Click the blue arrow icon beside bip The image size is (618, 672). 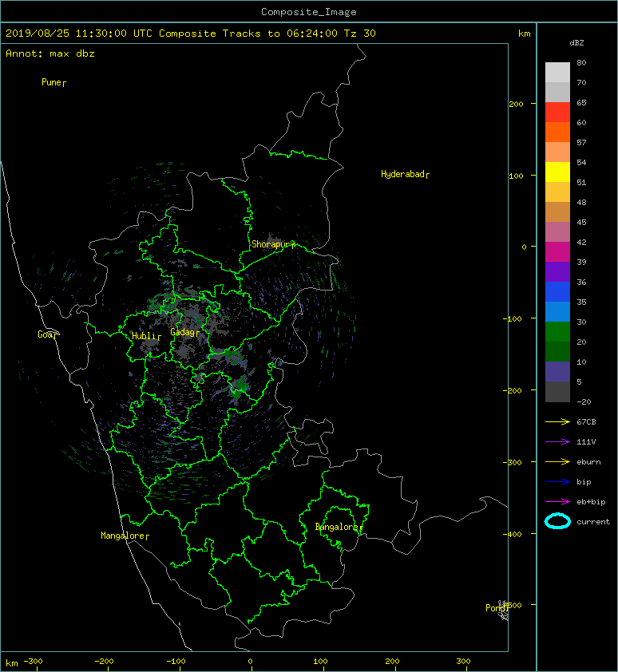(557, 482)
